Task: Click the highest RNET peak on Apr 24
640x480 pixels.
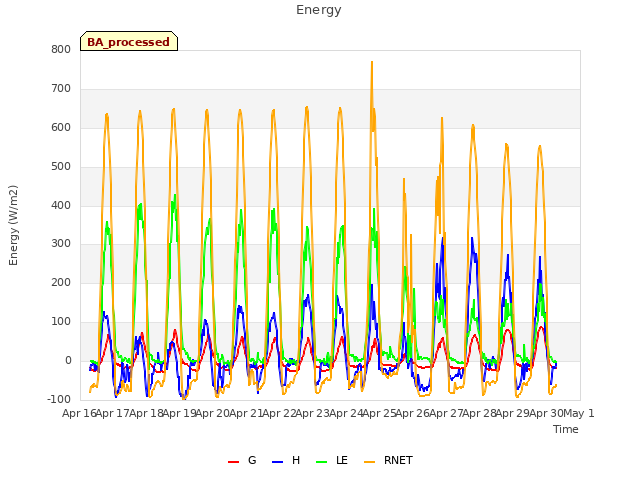Action: (372, 62)
